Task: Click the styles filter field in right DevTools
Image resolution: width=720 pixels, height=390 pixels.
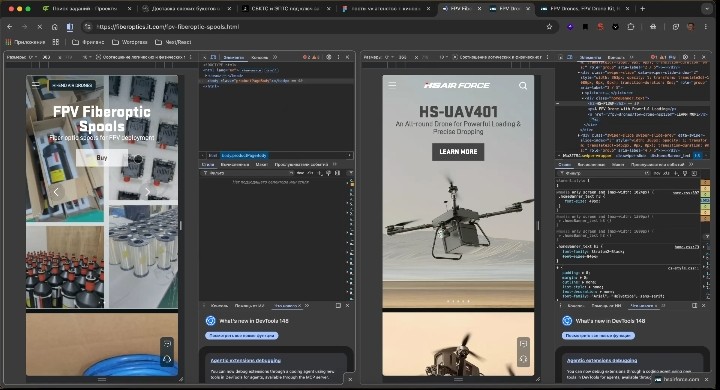Action: tap(604, 173)
